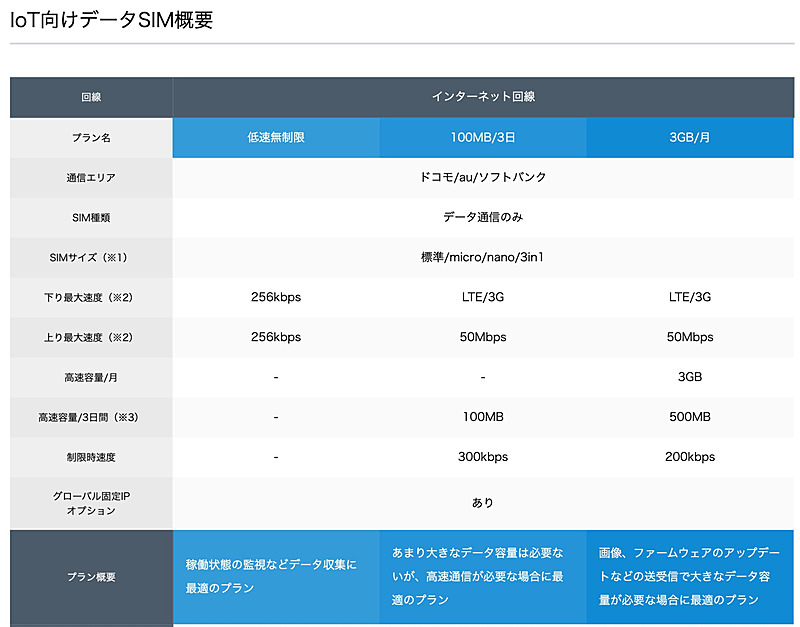Click the 上り最大速度（※2） row label
The width and height of the screenshot is (800, 627).
(91, 337)
